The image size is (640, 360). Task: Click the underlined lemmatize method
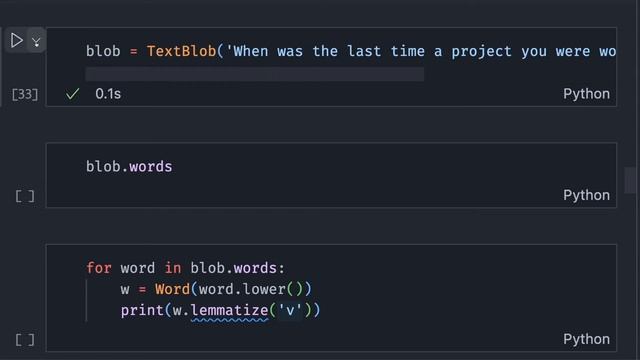click(229, 311)
